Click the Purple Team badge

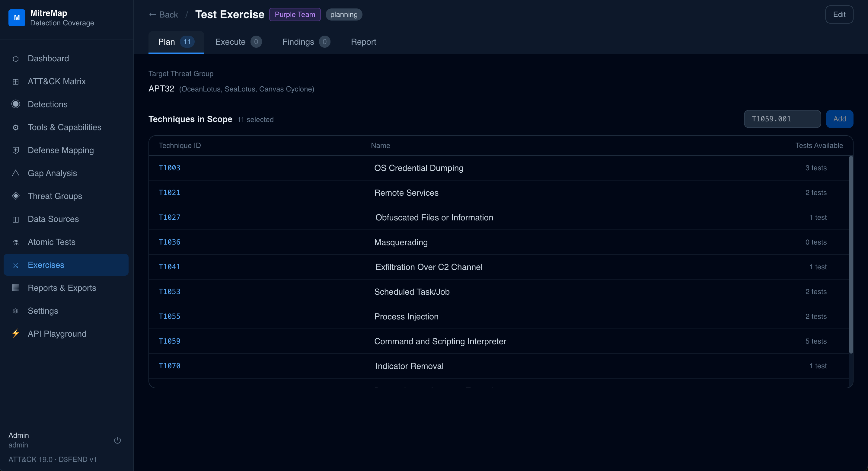[x=295, y=14]
